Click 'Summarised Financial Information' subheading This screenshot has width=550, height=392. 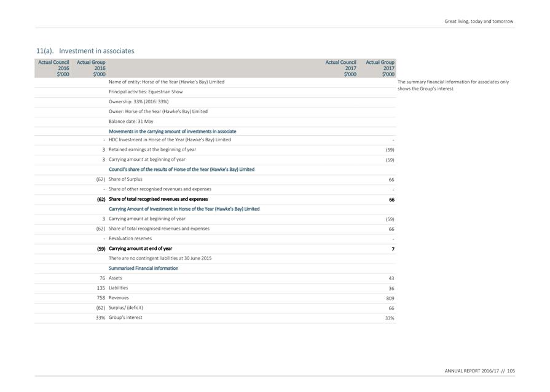point(143,269)
